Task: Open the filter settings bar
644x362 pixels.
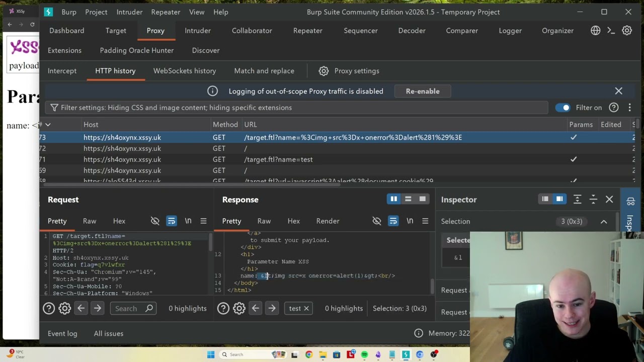Action: point(297,108)
